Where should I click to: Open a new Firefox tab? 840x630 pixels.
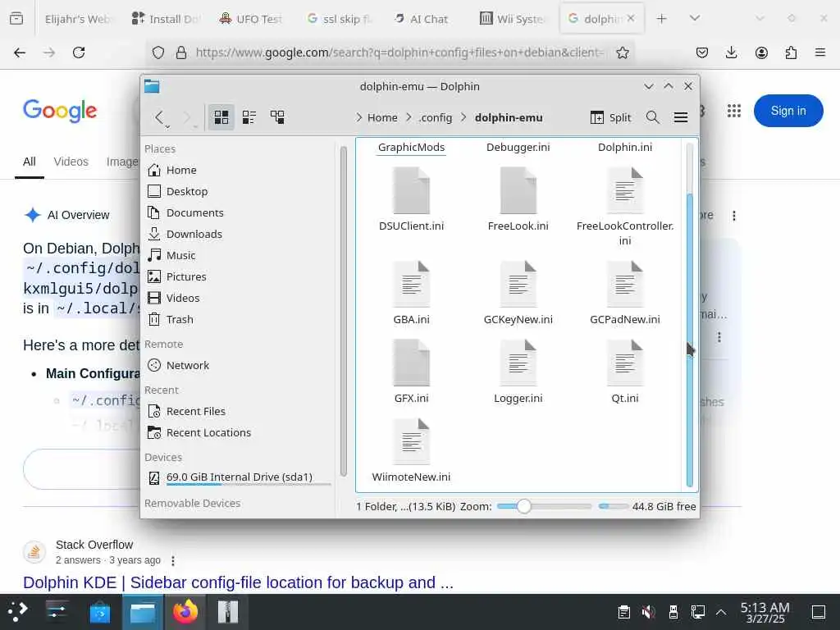pos(662,19)
